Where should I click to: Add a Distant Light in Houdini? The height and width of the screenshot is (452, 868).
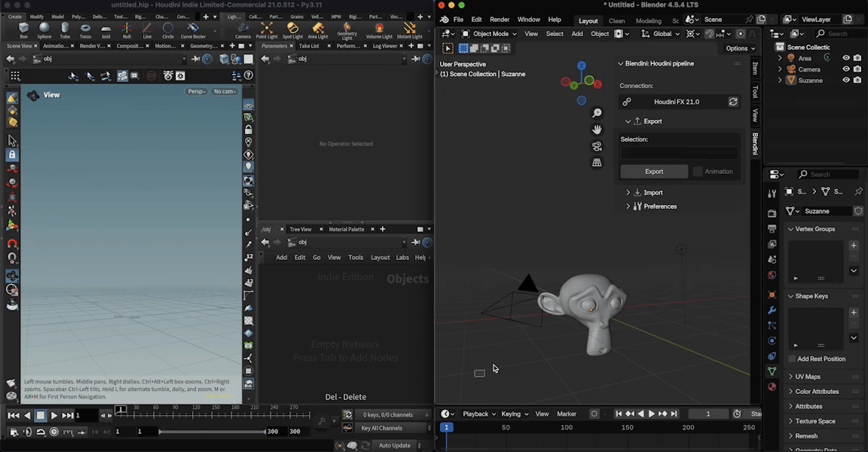click(410, 30)
